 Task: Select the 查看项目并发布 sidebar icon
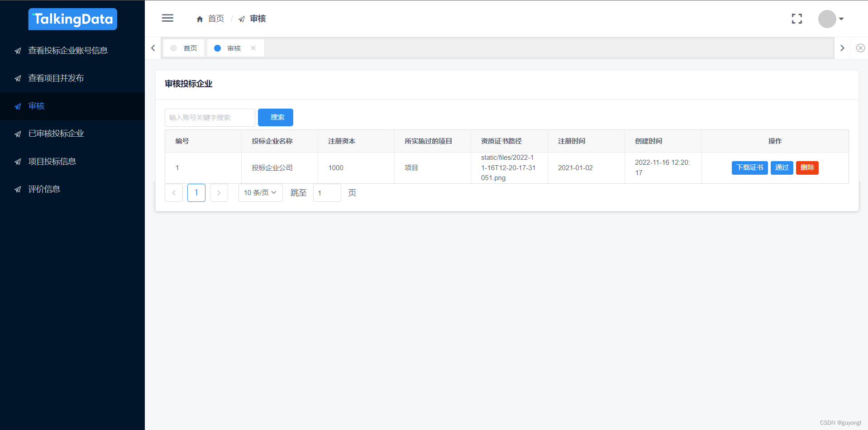point(18,78)
